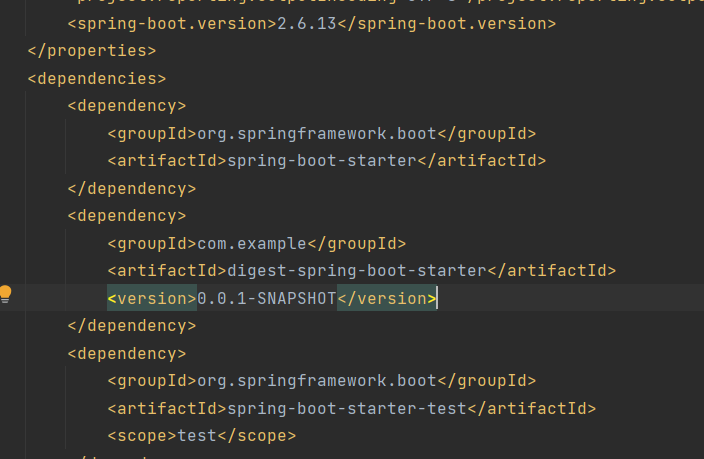This screenshot has width=704, height=459.
Task: Click artifactId digest-spring-boot-starter line
Action: coord(362,271)
